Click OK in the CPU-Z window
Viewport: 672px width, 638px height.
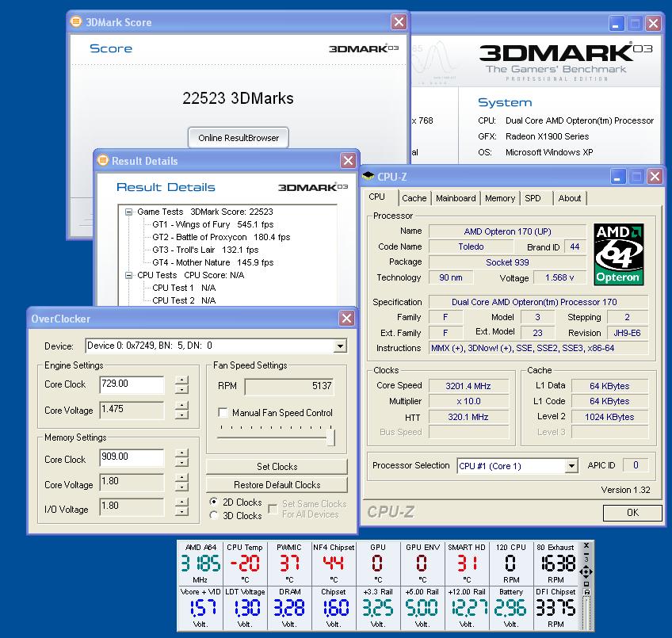click(632, 512)
